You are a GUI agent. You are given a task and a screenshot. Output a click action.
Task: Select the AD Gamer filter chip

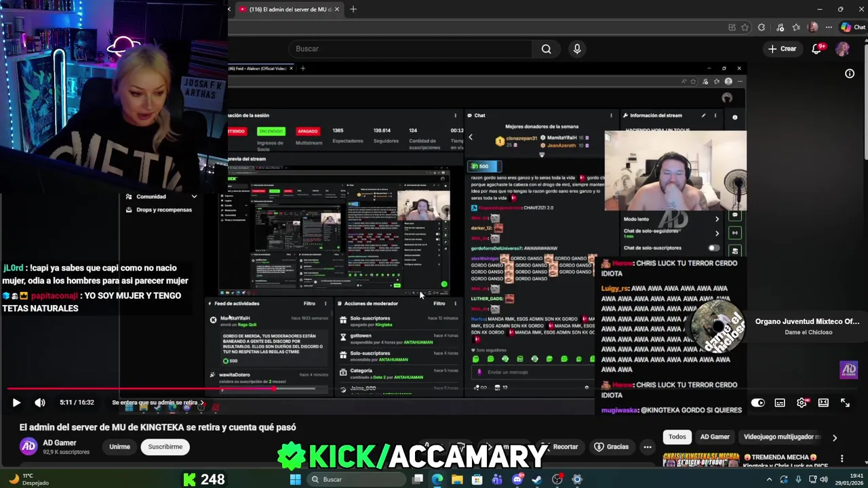(x=715, y=437)
